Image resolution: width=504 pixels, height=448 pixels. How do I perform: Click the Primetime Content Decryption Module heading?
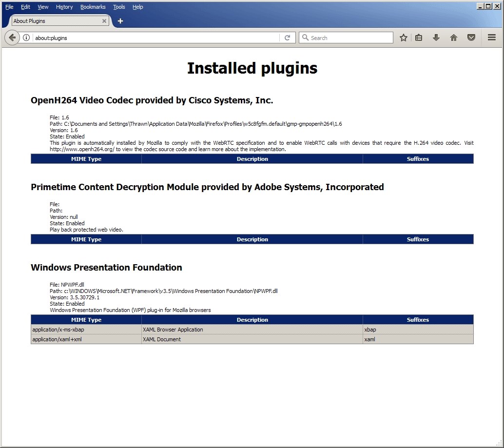[x=207, y=187]
